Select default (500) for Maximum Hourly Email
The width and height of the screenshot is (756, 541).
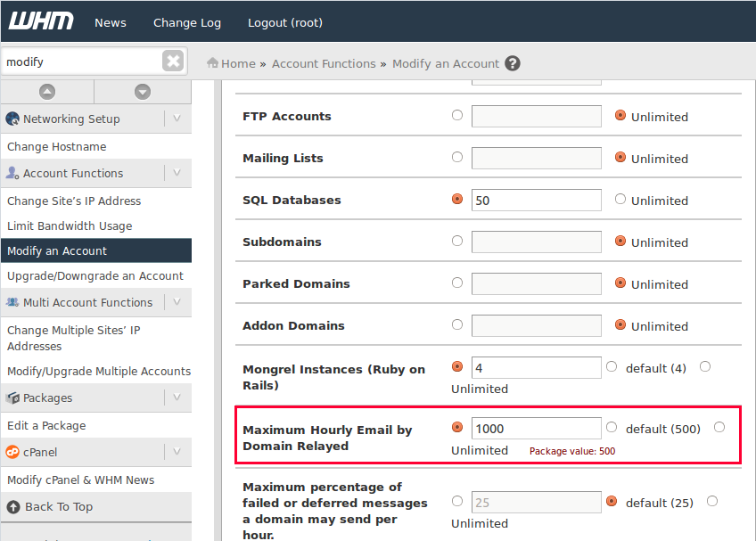pyautogui.click(x=612, y=428)
